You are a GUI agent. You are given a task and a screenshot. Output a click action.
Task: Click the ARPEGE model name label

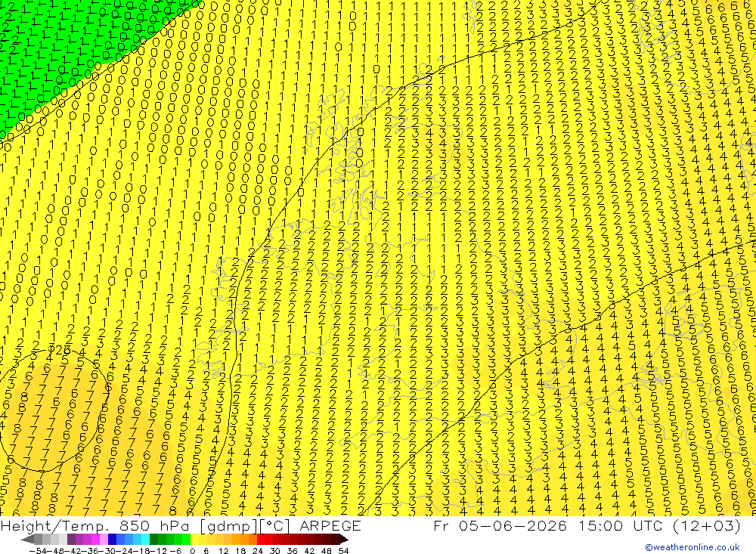pos(330,525)
